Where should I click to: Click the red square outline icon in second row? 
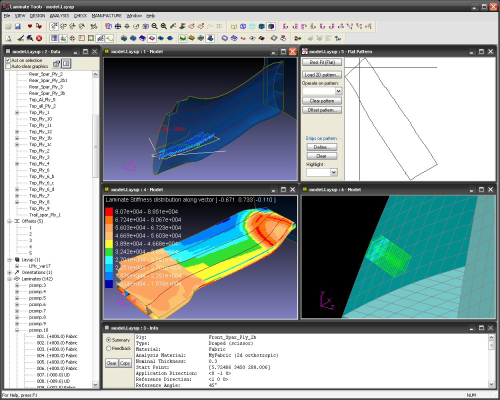pos(82,38)
